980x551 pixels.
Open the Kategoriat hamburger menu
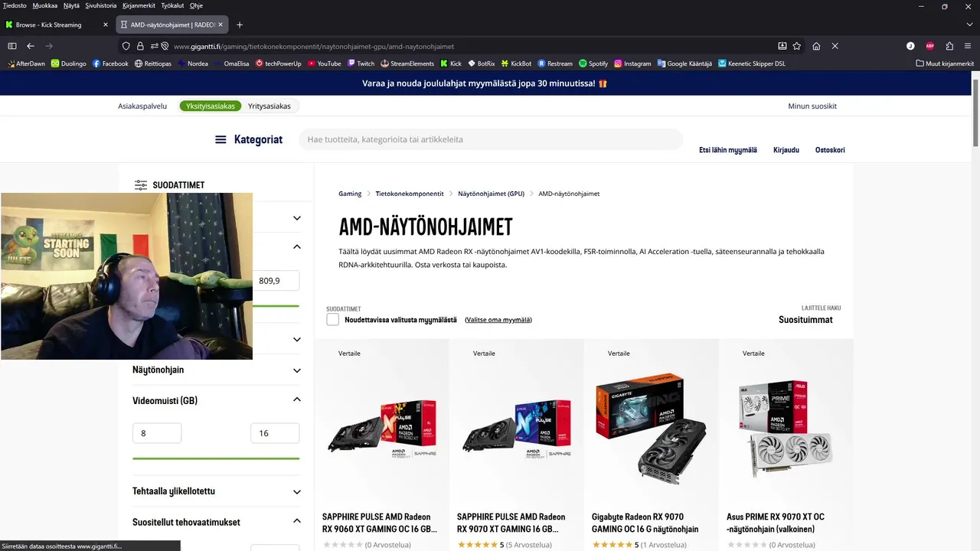[x=249, y=139]
